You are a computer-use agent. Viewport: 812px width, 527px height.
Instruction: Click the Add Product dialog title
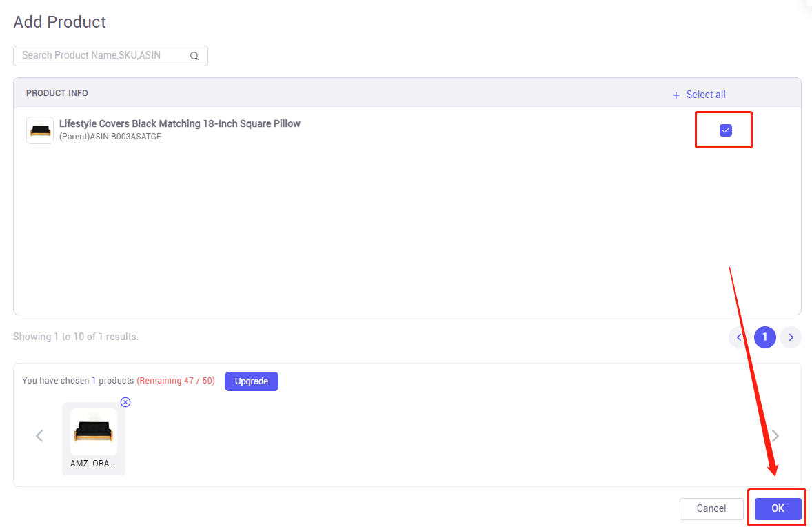click(59, 22)
